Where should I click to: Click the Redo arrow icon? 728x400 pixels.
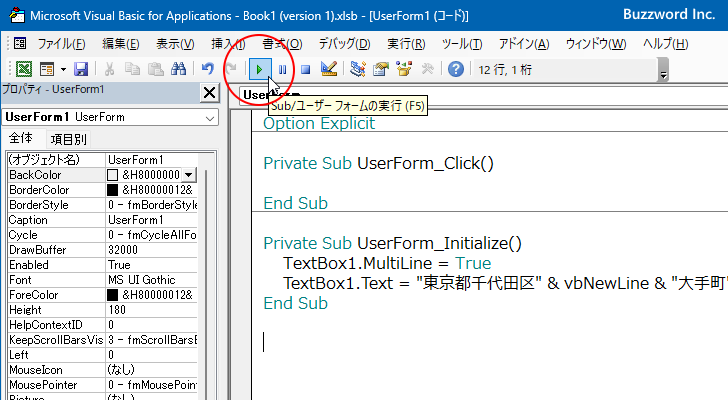coord(231,69)
